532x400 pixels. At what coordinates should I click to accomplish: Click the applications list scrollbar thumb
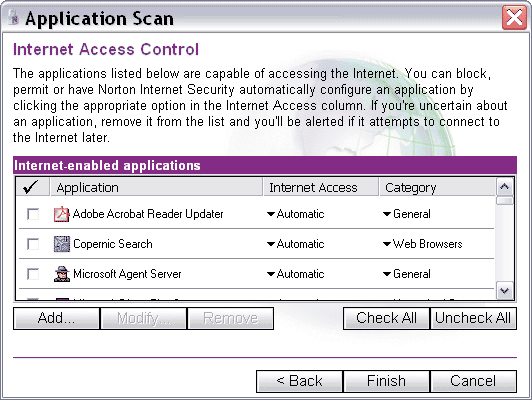click(505, 201)
